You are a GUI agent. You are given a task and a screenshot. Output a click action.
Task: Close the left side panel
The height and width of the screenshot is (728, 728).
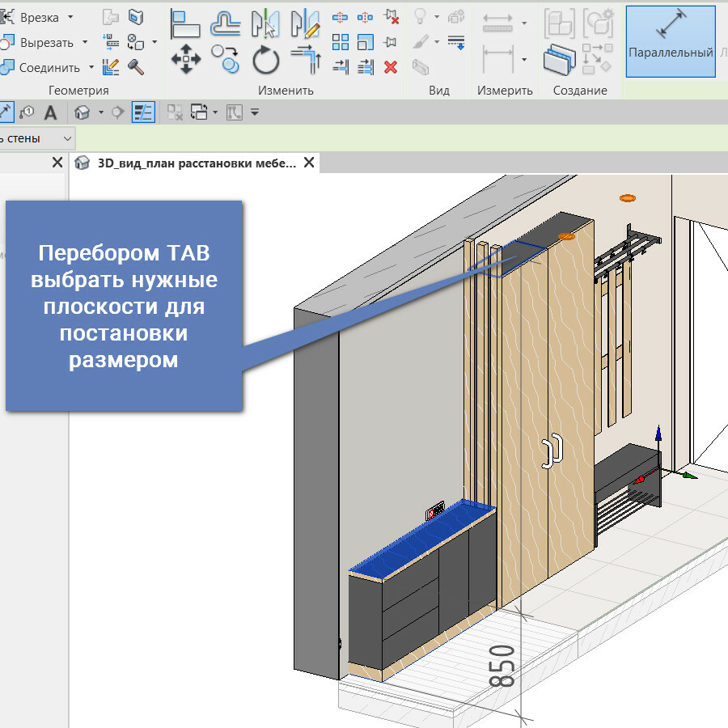[57, 163]
